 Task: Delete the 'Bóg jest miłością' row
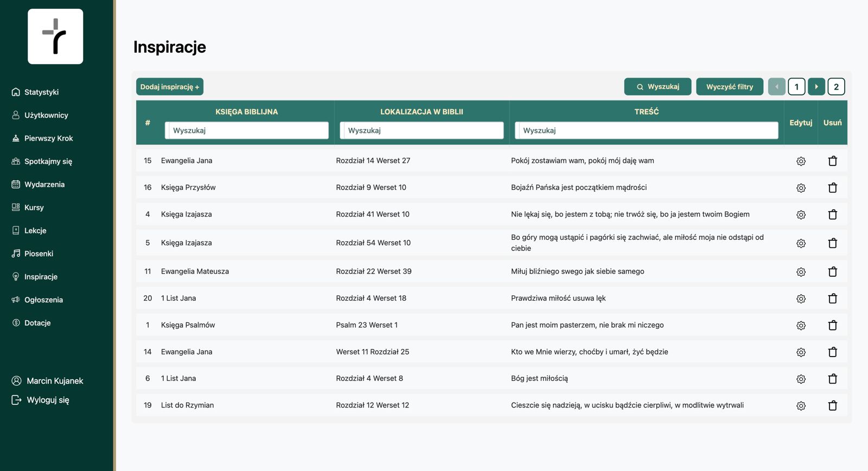coord(833,379)
